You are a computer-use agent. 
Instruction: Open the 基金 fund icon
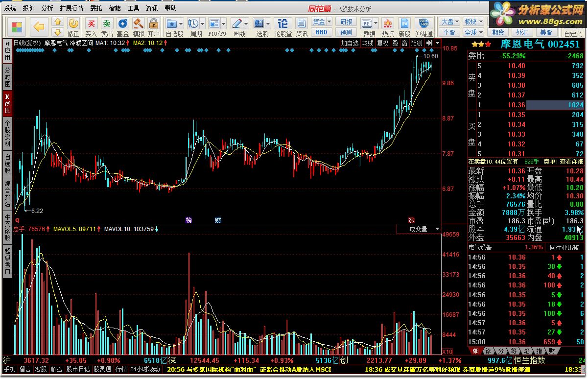point(122,27)
